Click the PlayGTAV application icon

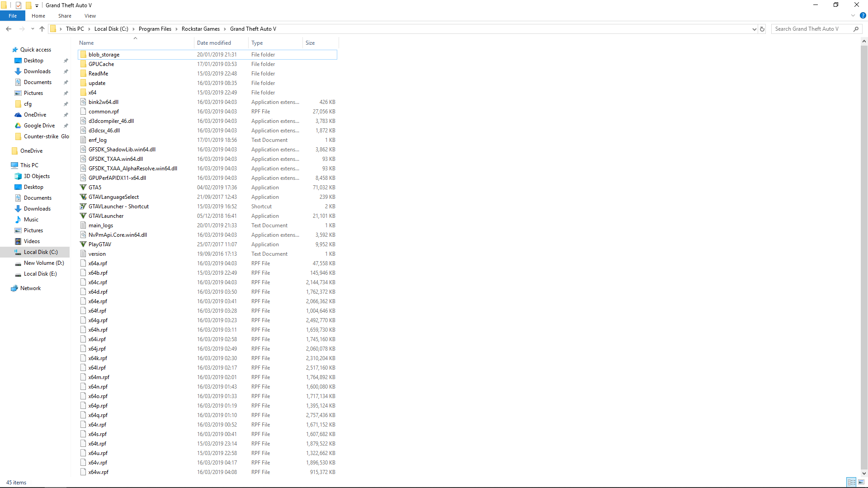click(83, 244)
